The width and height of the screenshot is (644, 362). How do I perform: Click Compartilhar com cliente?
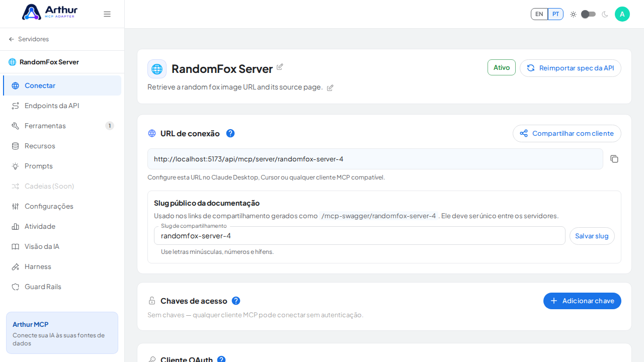point(567,133)
